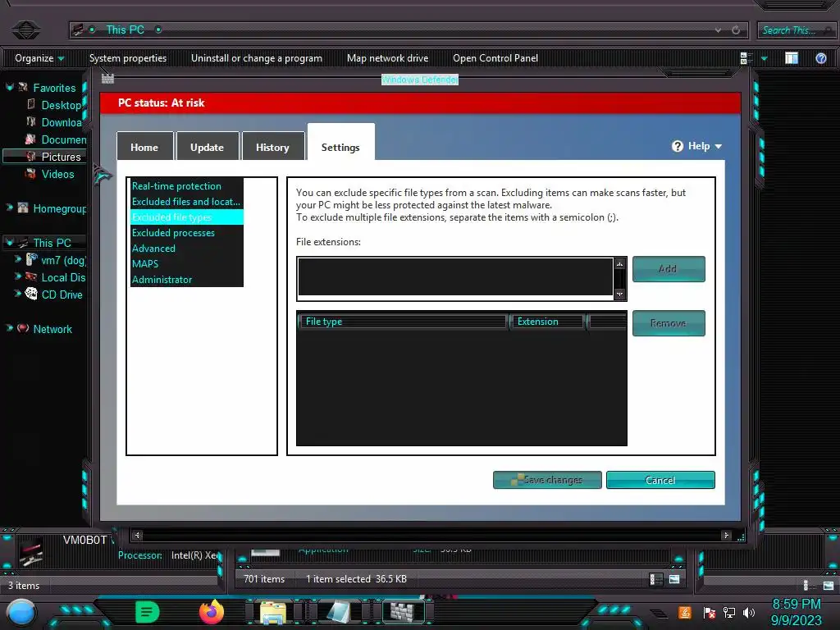Viewport: 840px width, 630px height.
Task: Open Firefox from the taskbar
Action: (212, 612)
